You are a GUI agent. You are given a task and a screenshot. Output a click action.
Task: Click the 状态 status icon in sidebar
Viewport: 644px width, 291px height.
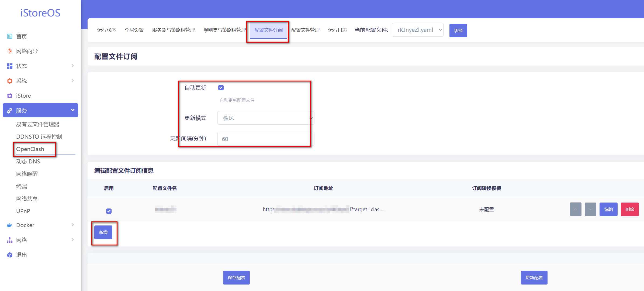tap(9, 66)
